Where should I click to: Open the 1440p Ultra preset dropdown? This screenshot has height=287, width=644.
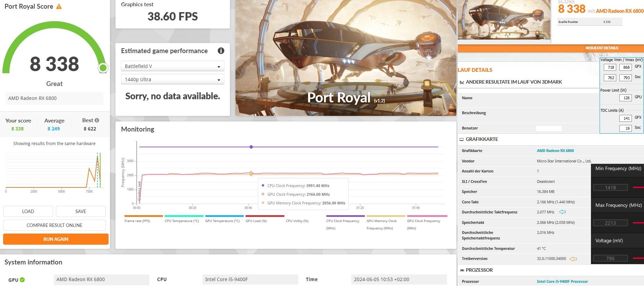click(172, 79)
